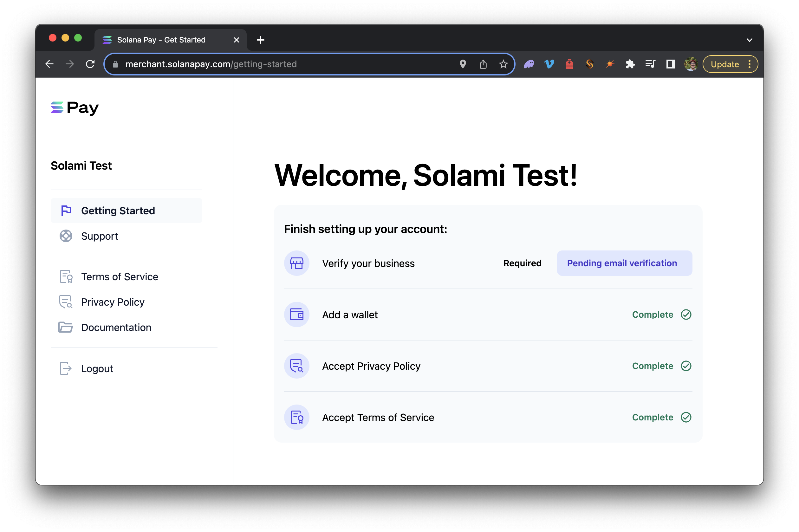Bookmark this page with the star icon
This screenshot has width=799, height=532.
pos(503,64)
